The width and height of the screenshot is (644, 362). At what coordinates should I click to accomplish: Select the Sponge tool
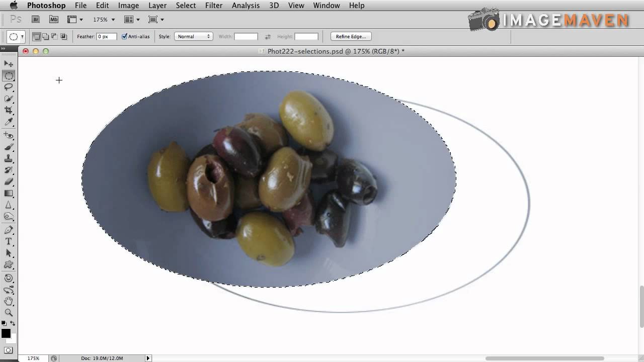point(9,217)
